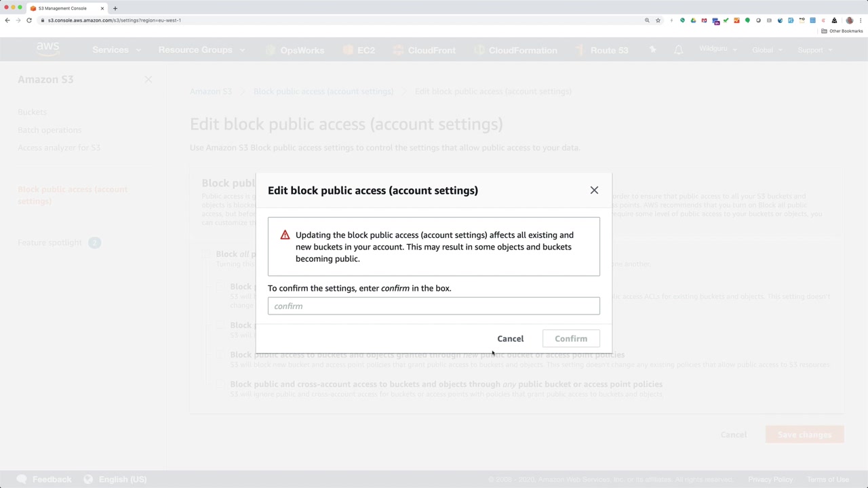Select the S3 Management Console tab
This screenshot has width=868, height=488.
click(67, 8)
